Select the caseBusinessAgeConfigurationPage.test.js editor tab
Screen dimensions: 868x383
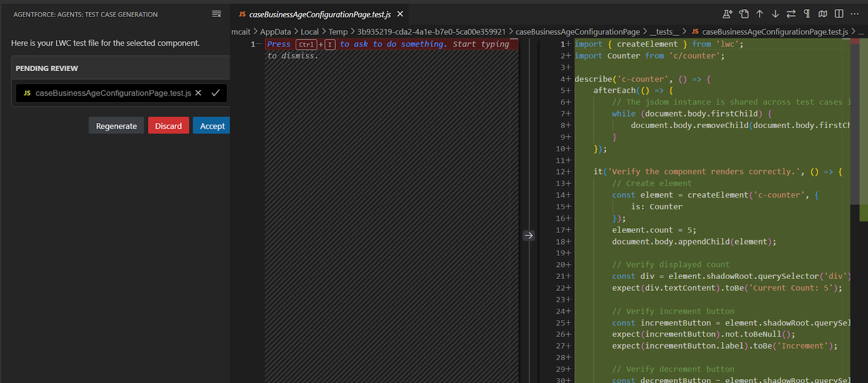(x=320, y=14)
